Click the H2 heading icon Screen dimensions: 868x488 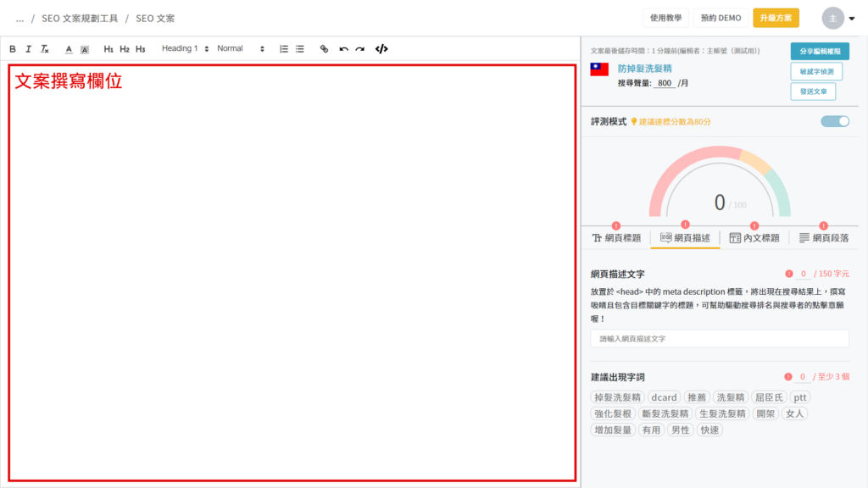point(125,49)
